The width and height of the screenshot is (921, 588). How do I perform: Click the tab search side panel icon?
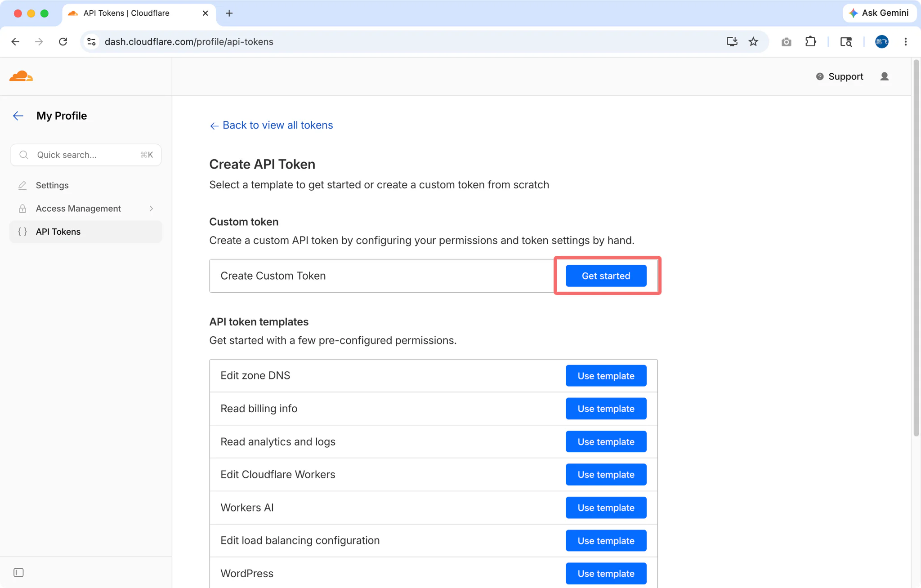[x=846, y=42]
